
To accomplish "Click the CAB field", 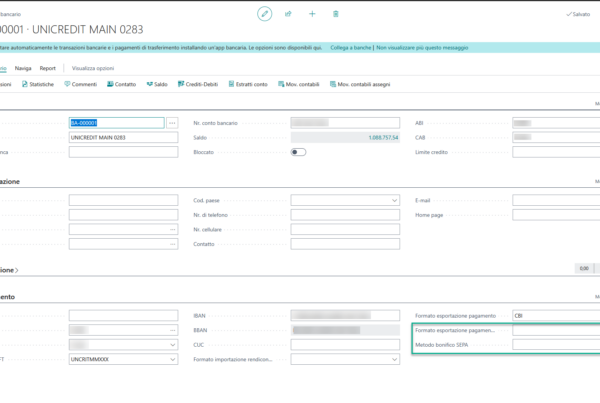I will (x=556, y=137).
